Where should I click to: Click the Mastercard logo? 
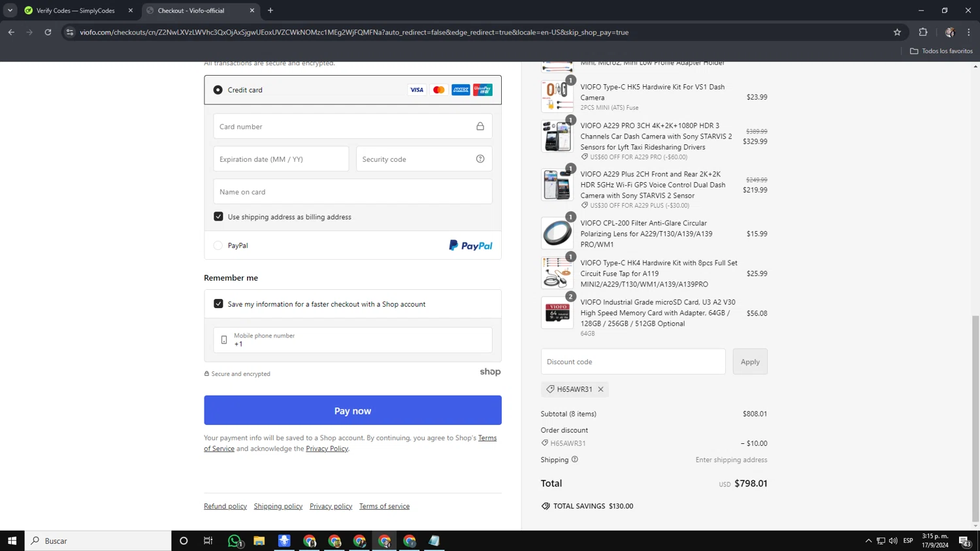coord(439,90)
